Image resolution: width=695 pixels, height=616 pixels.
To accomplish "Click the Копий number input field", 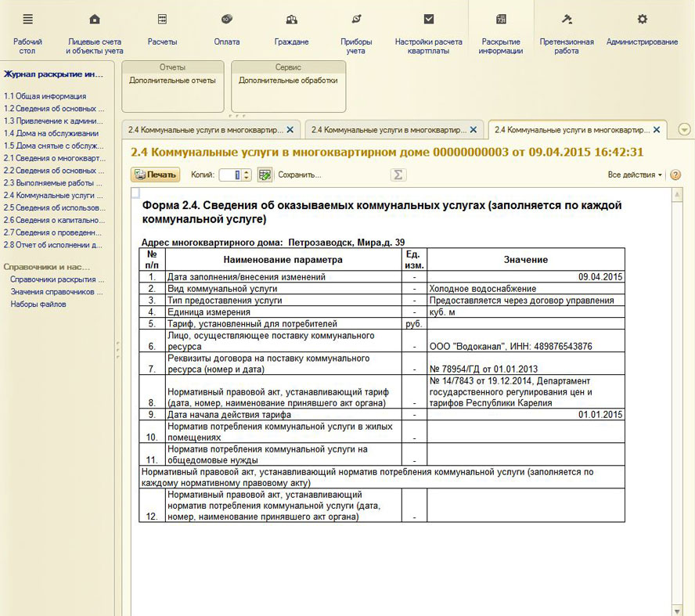I will point(230,175).
